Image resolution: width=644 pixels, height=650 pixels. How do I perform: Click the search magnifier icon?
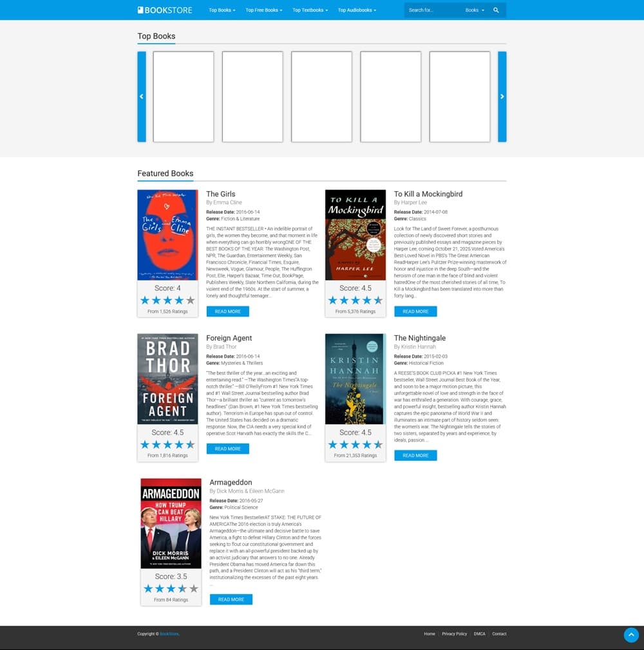(x=496, y=10)
